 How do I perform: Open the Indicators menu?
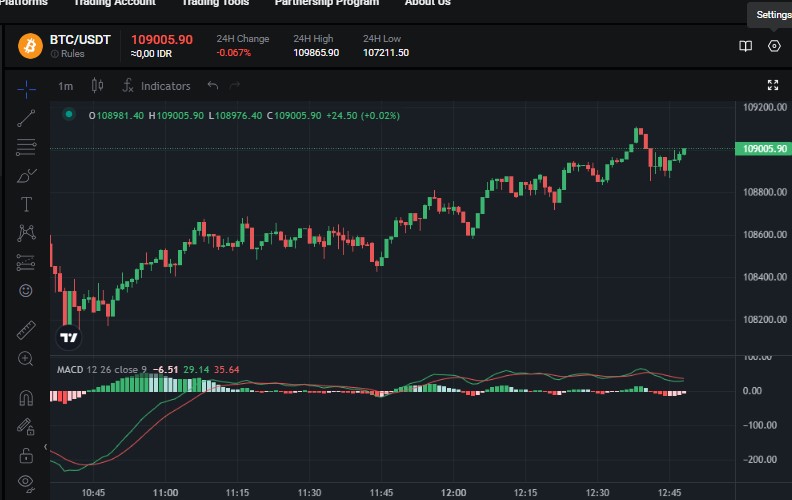[x=156, y=86]
